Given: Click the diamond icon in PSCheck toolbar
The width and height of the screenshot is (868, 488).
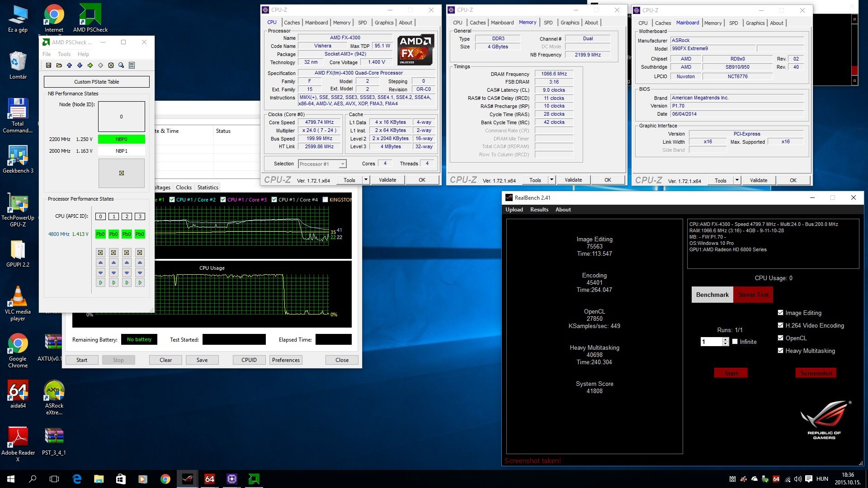Looking at the screenshot, I should 100,66.
